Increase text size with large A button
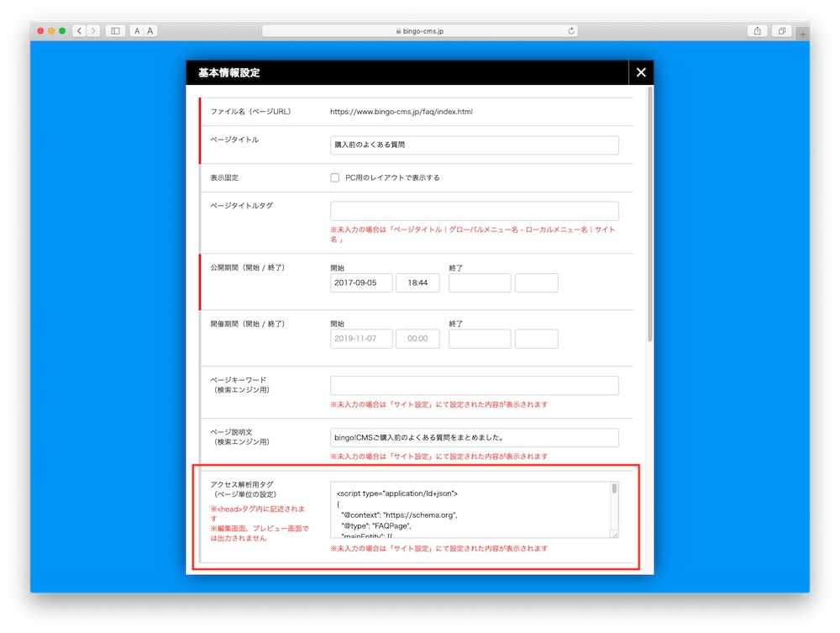The height and width of the screenshot is (633, 840). [x=150, y=31]
